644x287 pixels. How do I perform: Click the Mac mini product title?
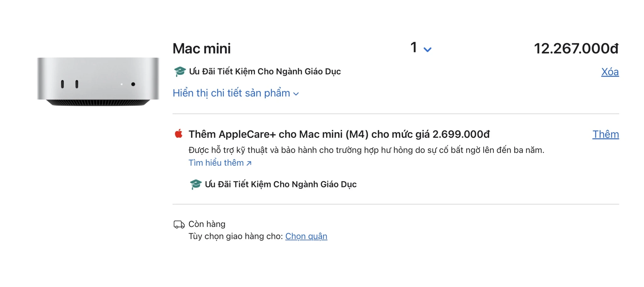202,49
